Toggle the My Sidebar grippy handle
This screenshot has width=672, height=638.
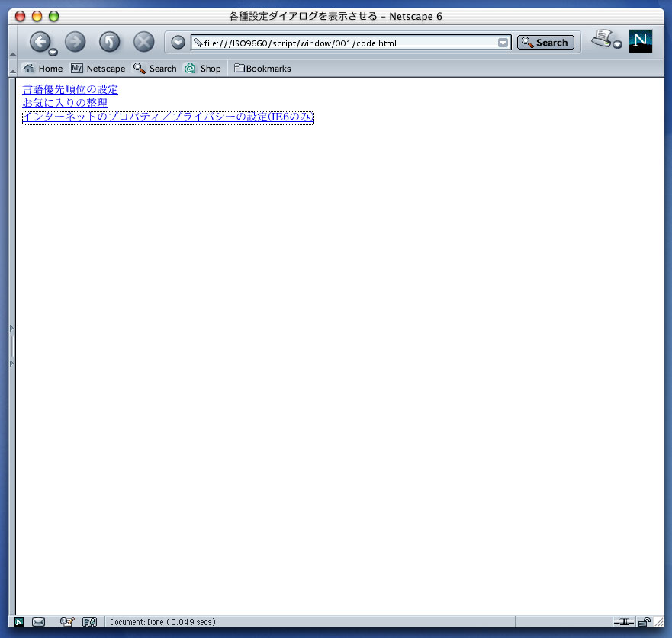(x=12, y=346)
